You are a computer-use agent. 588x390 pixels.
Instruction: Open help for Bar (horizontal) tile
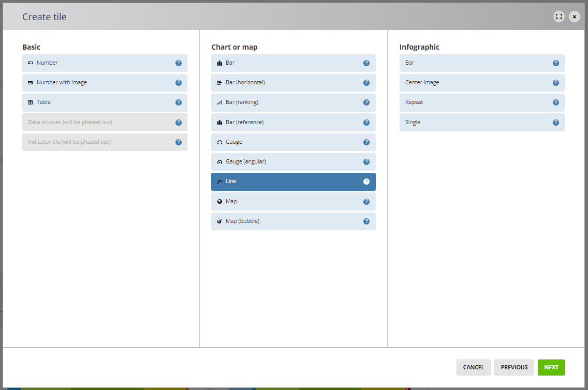pos(366,83)
